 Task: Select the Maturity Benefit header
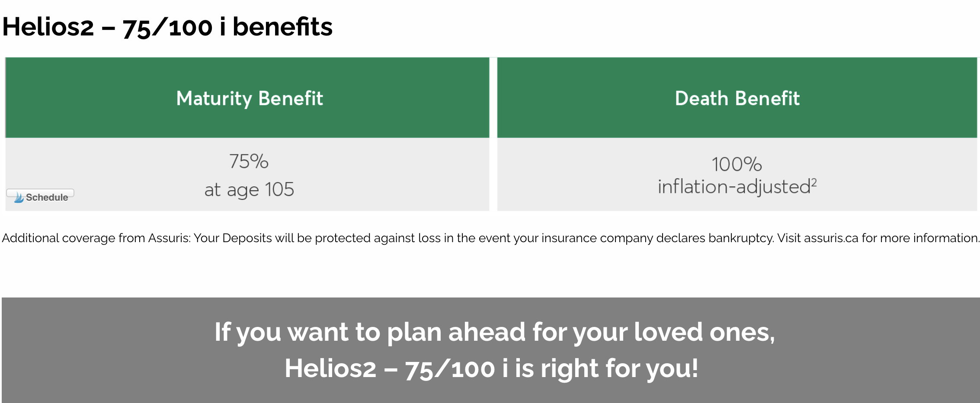(x=250, y=99)
